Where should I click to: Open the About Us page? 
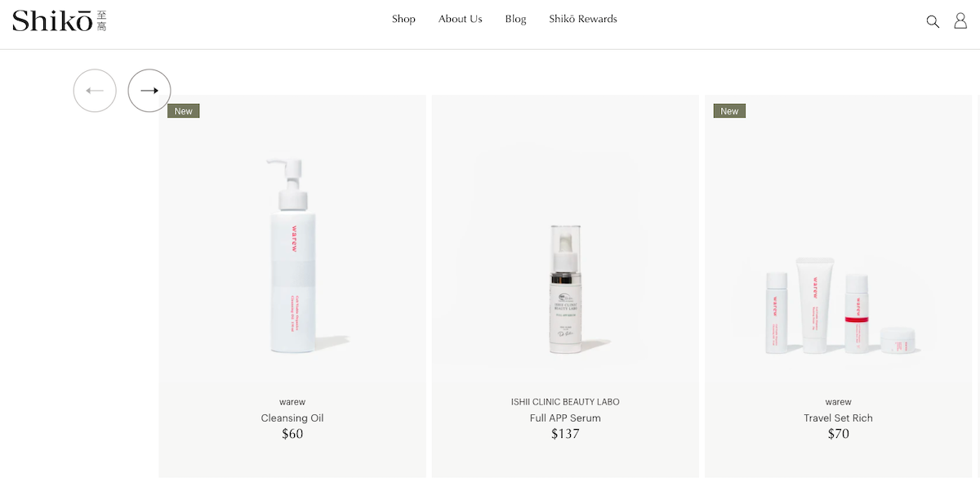(460, 19)
